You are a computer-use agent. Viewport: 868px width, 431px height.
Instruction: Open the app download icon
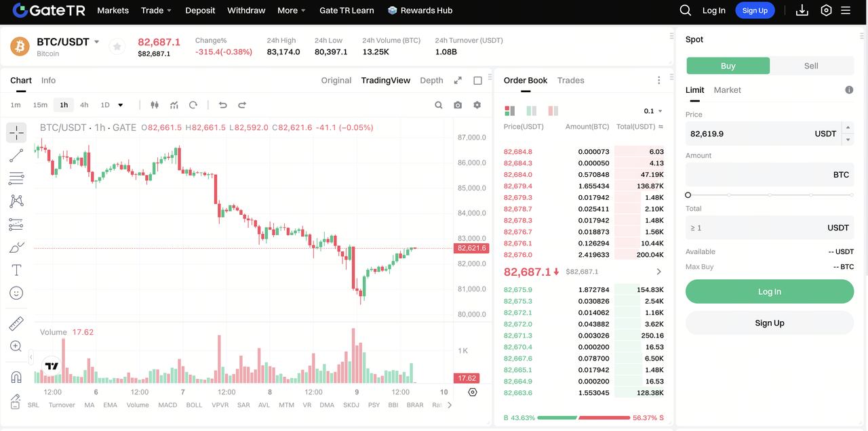[802, 10]
